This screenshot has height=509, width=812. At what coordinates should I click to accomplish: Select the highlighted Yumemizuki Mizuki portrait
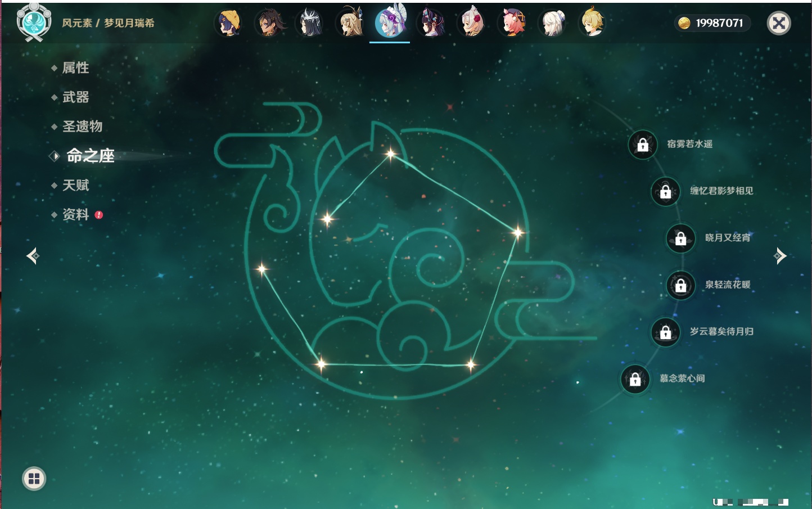coord(390,22)
